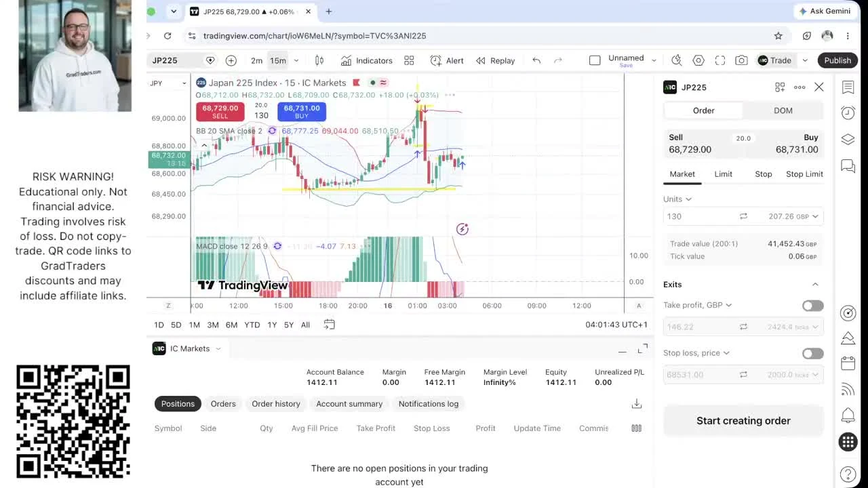Image resolution: width=868 pixels, height=488 pixels.
Task: Open the Watchlist panel in right sidebar
Action: [x=848, y=87]
